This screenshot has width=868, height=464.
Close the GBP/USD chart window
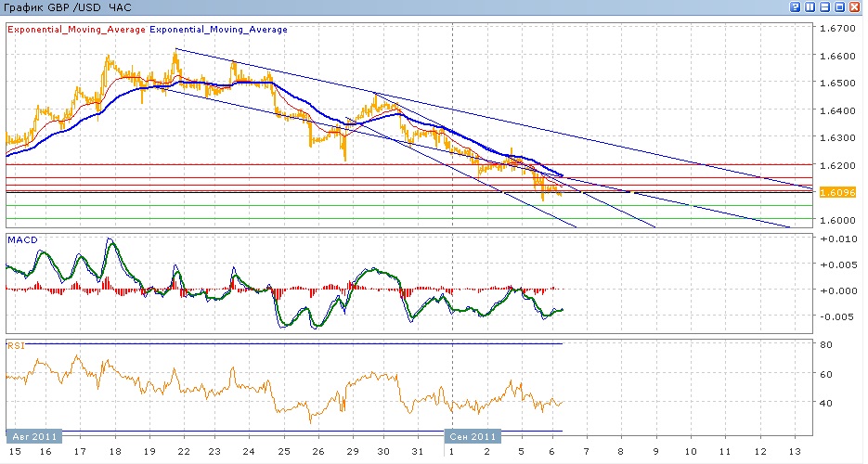[x=855, y=7]
